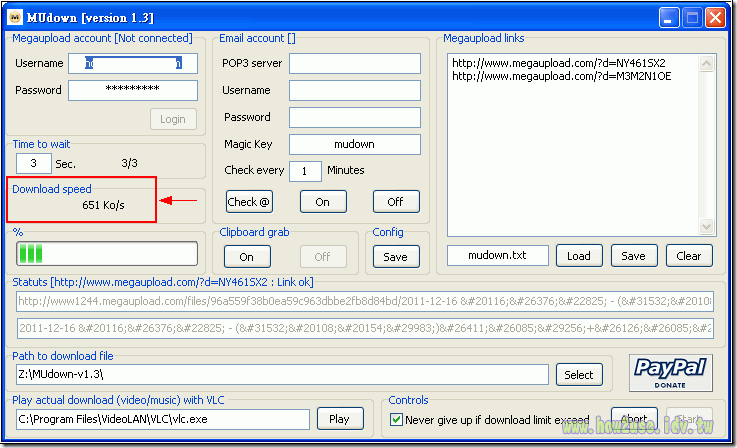The image size is (737, 448).
Task: Click the Megaupload Username field
Action: (x=133, y=63)
